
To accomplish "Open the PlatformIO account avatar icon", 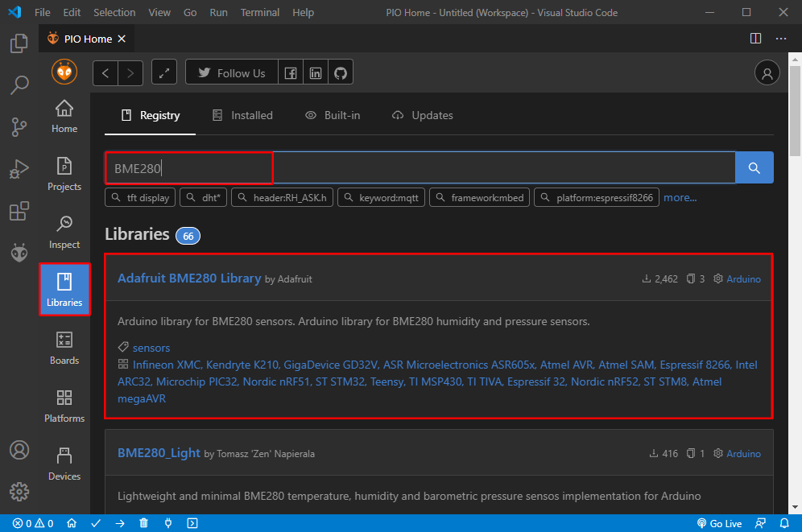I will [x=767, y=72].
